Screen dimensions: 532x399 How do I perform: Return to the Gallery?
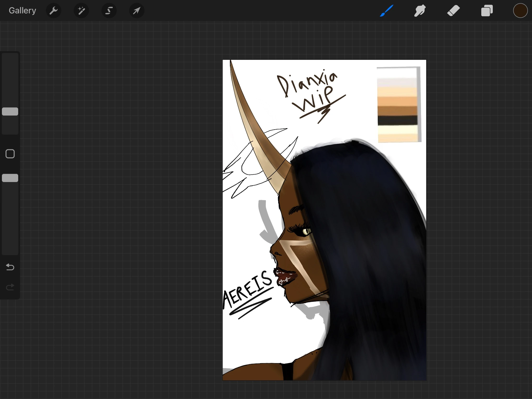pos(22,10)
